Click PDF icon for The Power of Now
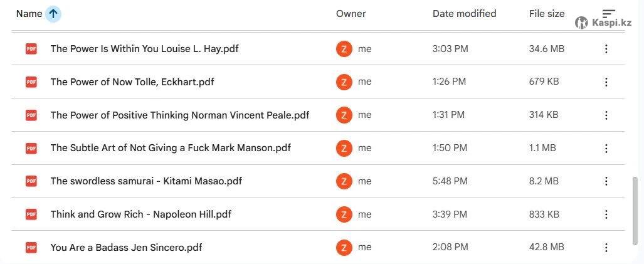This screenshot has width=644, height=264. [x=31, y=82]
